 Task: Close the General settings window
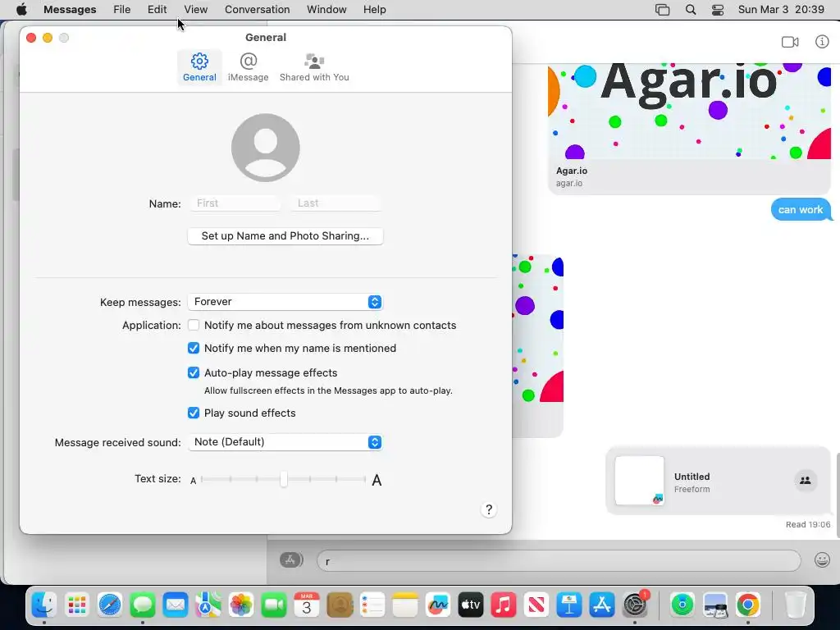[x=31, y=38]
